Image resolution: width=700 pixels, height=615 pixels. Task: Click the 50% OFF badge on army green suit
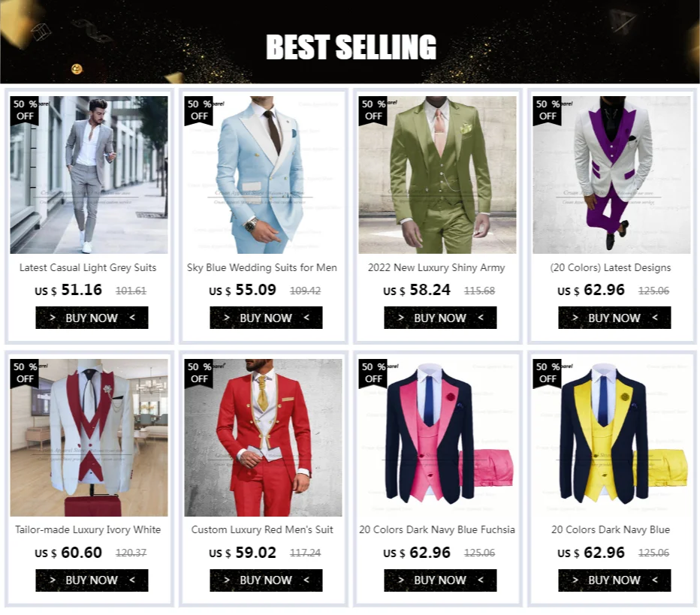click(x=373, y=110)
